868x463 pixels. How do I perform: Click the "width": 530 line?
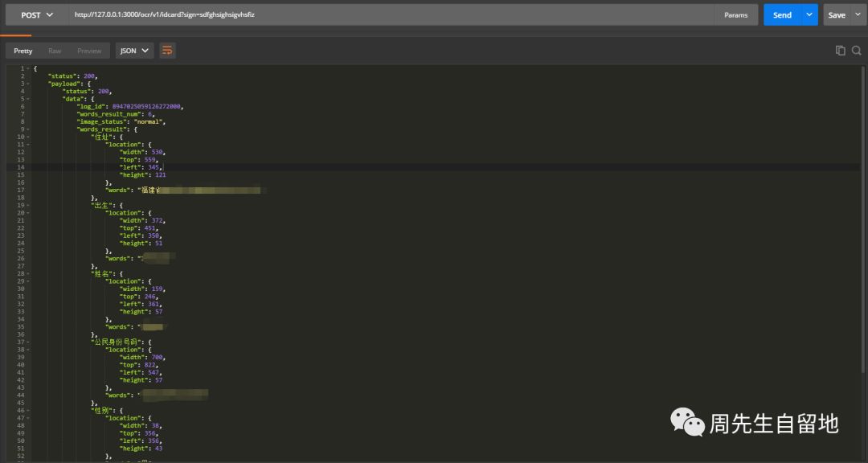tap(142, 152)
